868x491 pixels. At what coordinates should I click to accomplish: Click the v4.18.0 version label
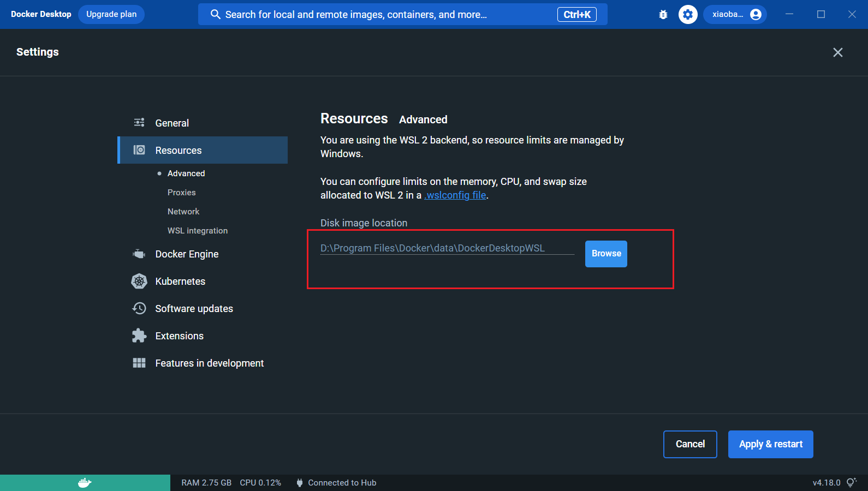point(827,483)
